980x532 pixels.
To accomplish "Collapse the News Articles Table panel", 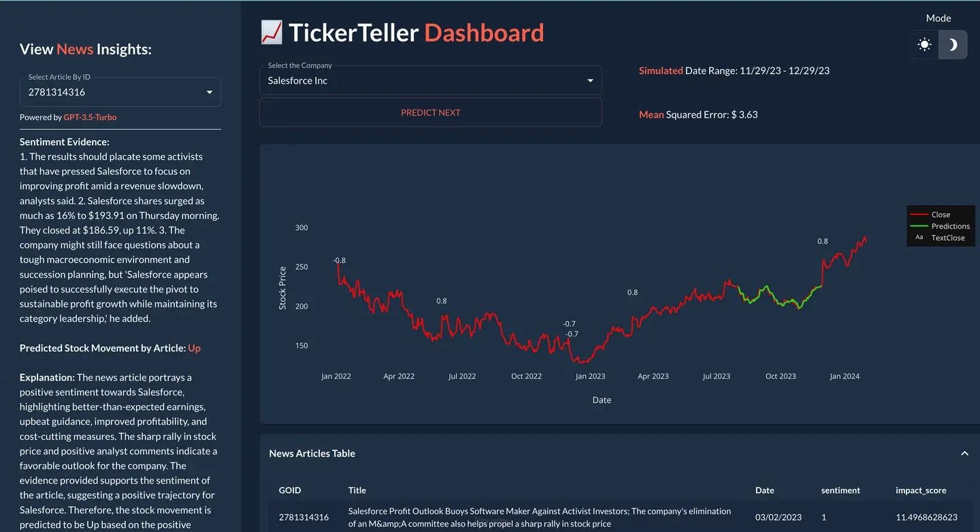I will click(x=964, y=453).
